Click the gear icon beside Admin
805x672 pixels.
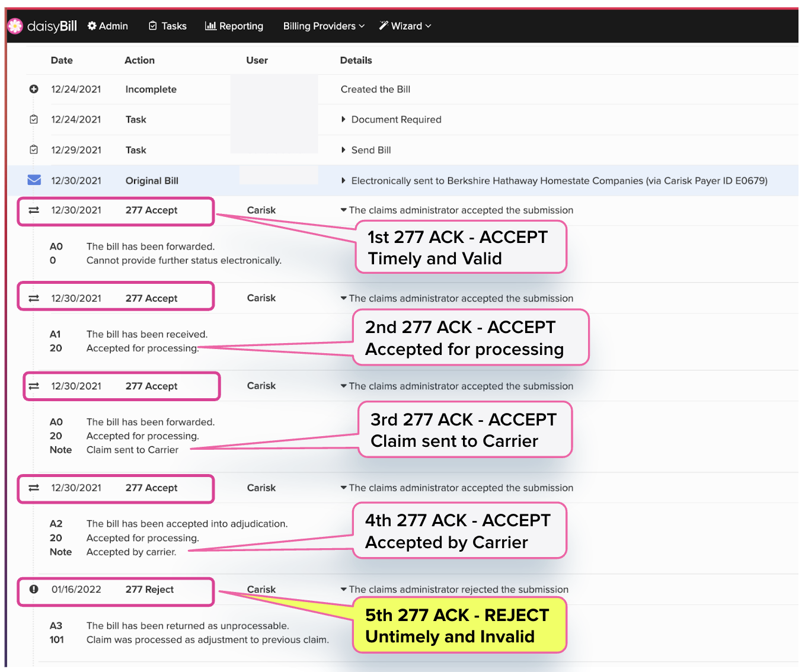pos(92,25)
